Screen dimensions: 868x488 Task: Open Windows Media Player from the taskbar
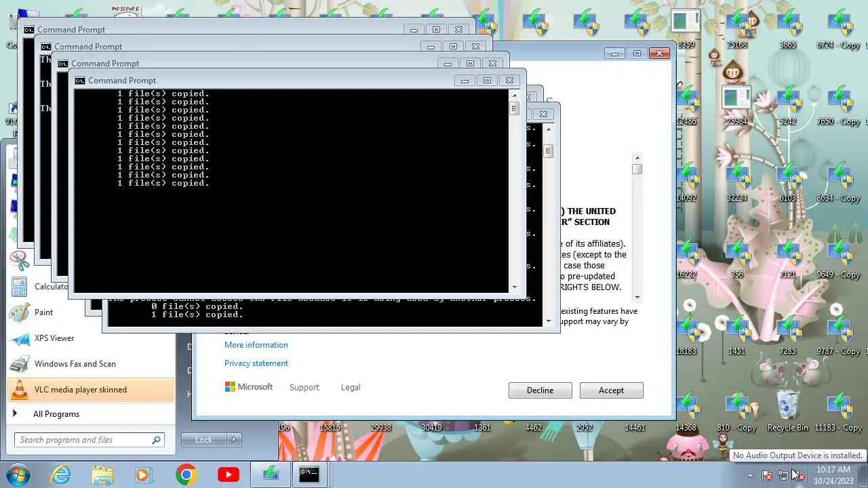click(x=144, y=474)
